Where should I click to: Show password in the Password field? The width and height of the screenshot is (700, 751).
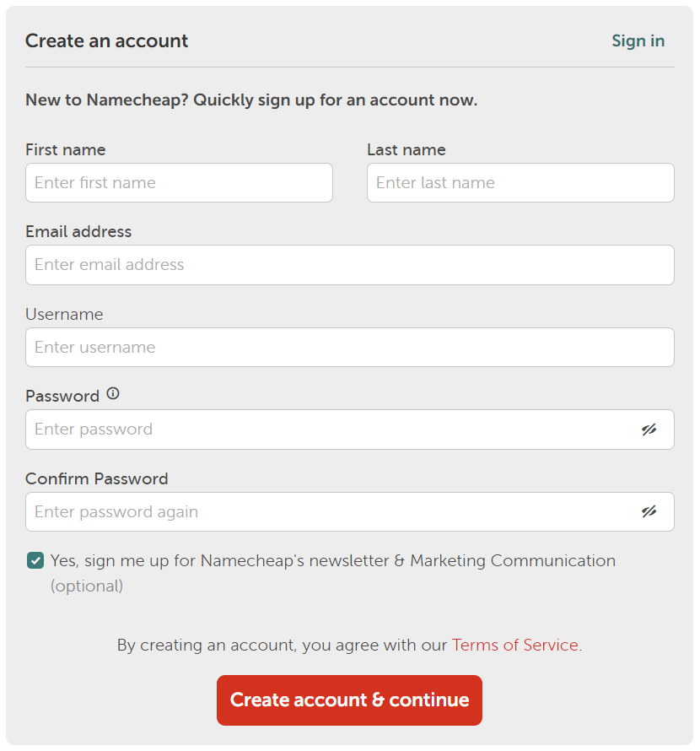click(x=649, y=430)
